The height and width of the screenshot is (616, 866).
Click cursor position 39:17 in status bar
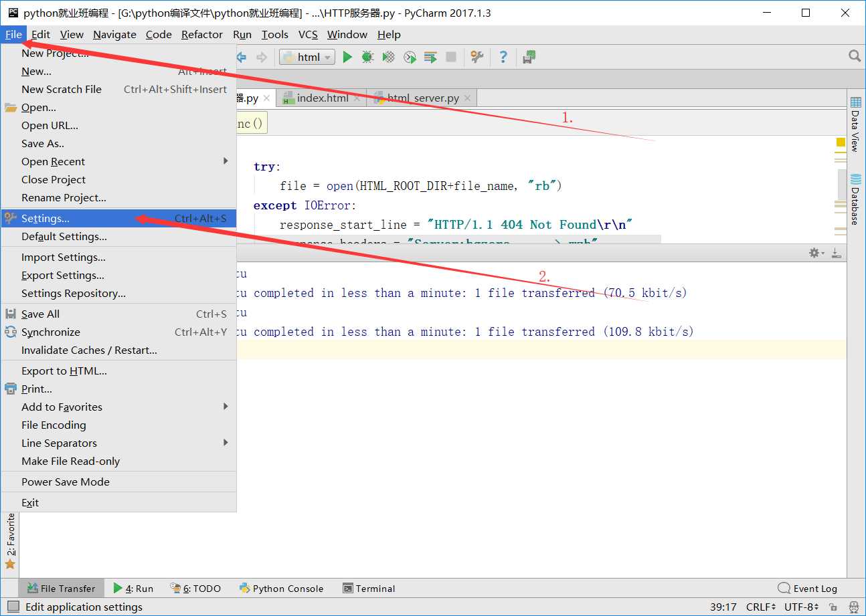tap(723, 607)
